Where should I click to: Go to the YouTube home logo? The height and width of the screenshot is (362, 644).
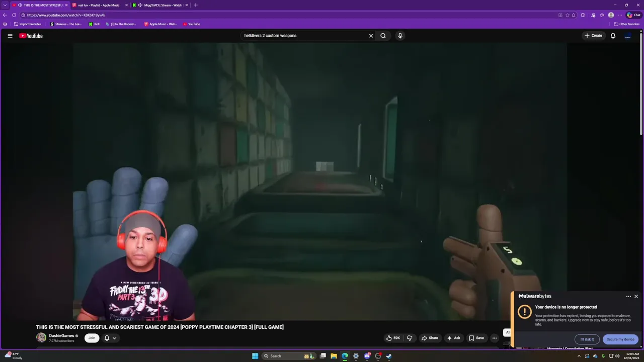pos(31,36)
